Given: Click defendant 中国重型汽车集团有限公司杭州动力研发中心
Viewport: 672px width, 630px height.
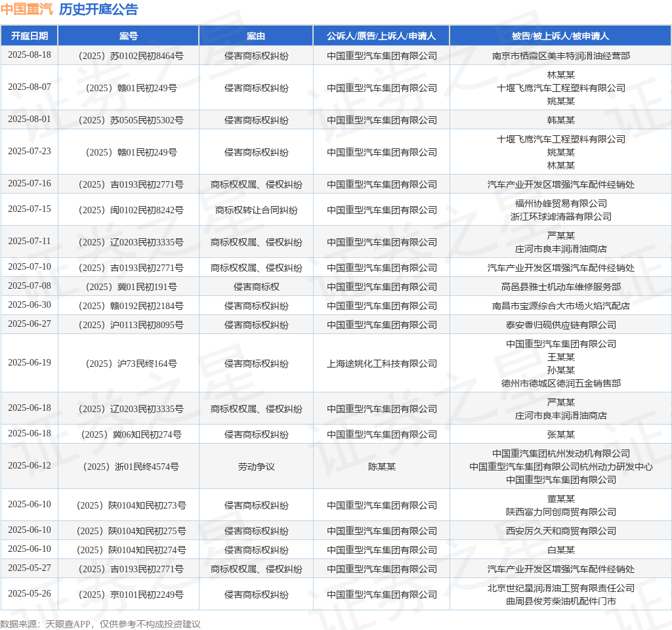Looking at the screenshot, I should tap(560, 467).
